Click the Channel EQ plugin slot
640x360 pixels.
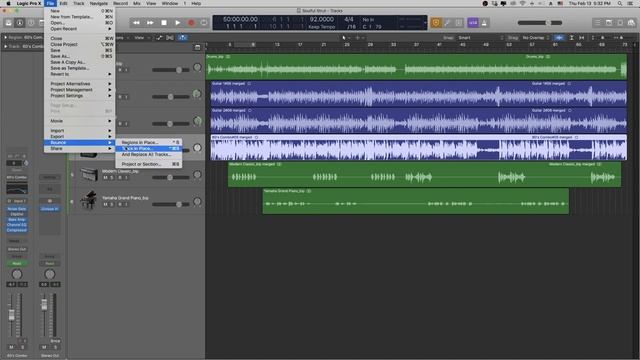point(17,224)
